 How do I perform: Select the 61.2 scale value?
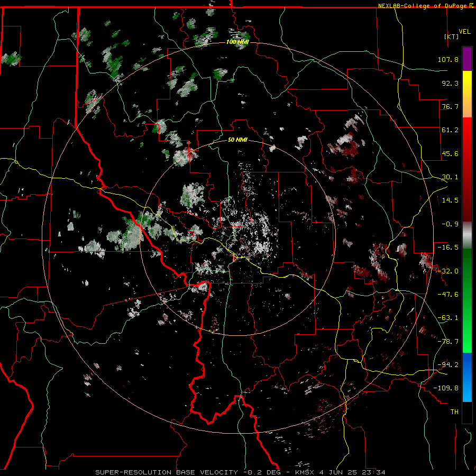click(450, 130)
